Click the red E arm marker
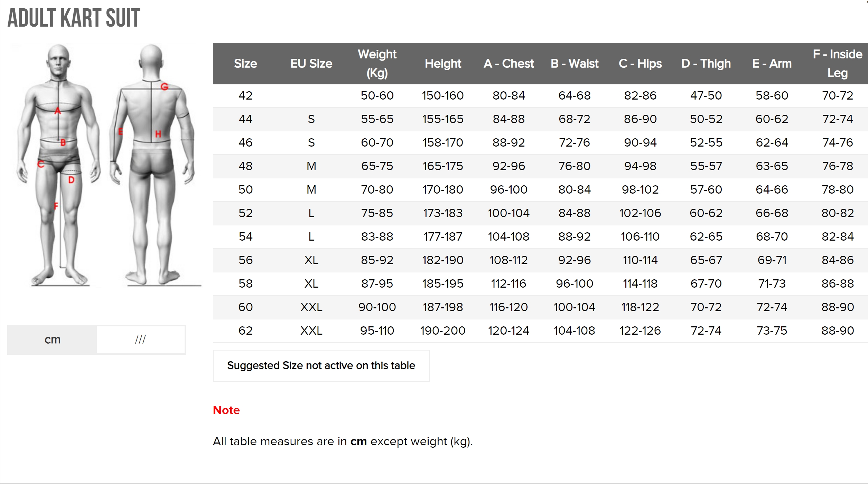This screenshot has height=484, width=868. click(120, 131)
